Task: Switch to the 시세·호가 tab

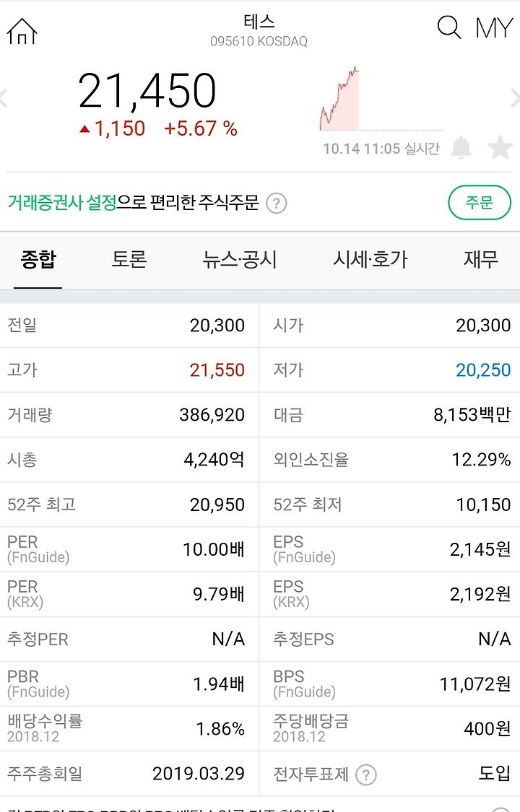Action: 370,259
